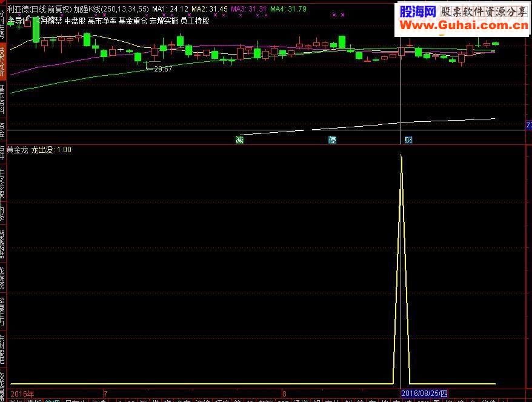
Task: Select the MA4: 31.79 value
Action: pyautogui.click(x=288, y=9)
